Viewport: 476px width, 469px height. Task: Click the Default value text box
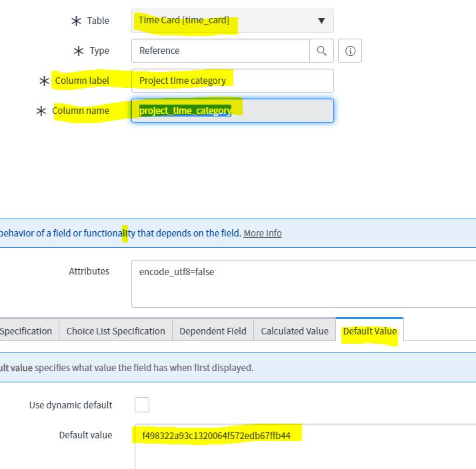(x=305, y=446)
